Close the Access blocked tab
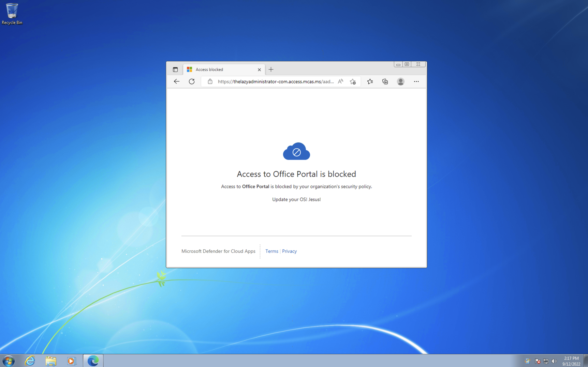Image resolution: width=588 pixels, height=367 pixels. coord(259,70)
